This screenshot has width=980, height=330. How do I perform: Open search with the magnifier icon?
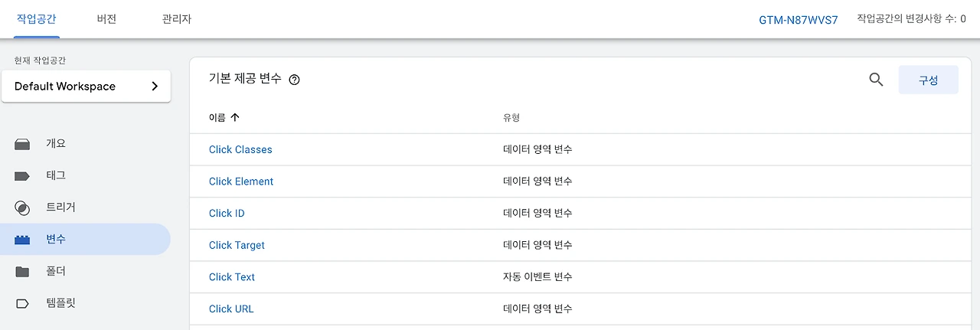point(877,80)
